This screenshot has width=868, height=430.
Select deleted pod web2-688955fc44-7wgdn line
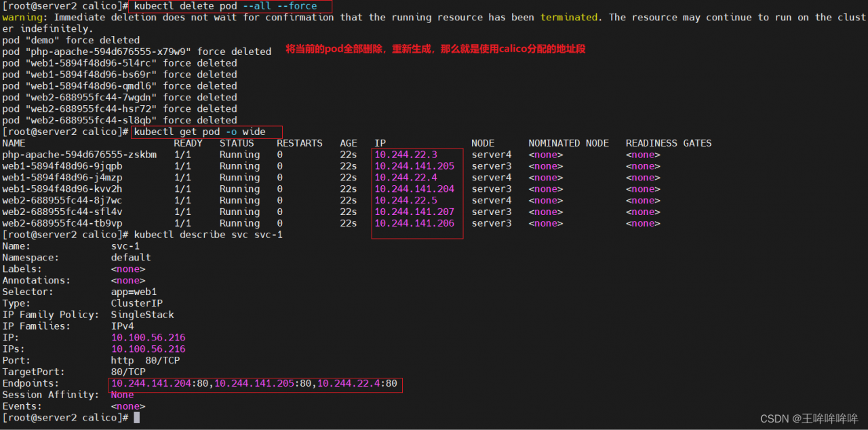point(119,98)
